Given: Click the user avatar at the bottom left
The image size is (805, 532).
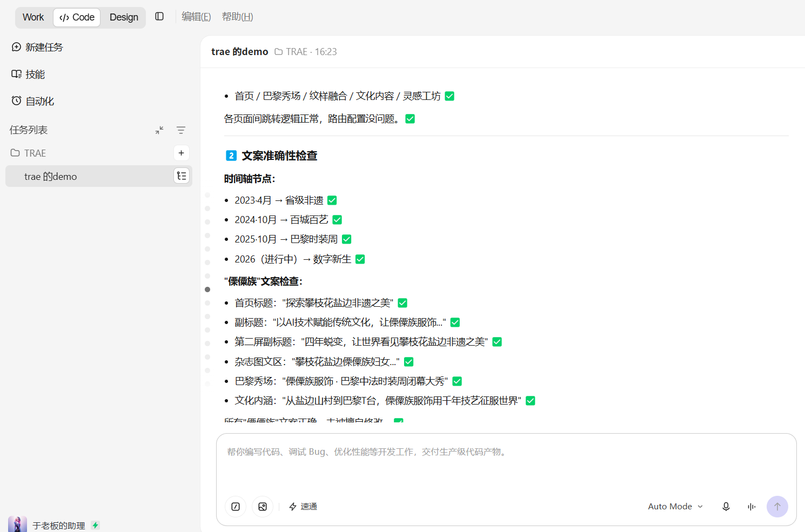Looking at the screenshot, I should [17, 524].
